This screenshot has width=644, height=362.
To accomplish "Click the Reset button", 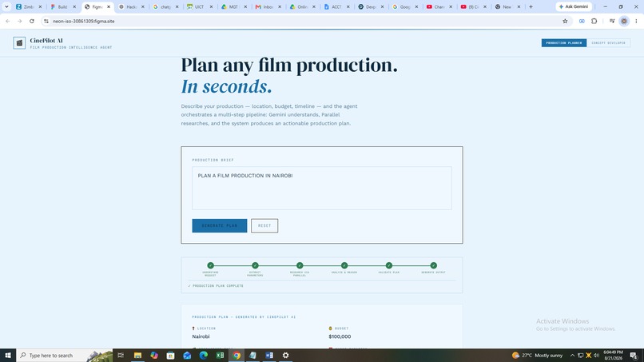I will [x=264, y=225].
